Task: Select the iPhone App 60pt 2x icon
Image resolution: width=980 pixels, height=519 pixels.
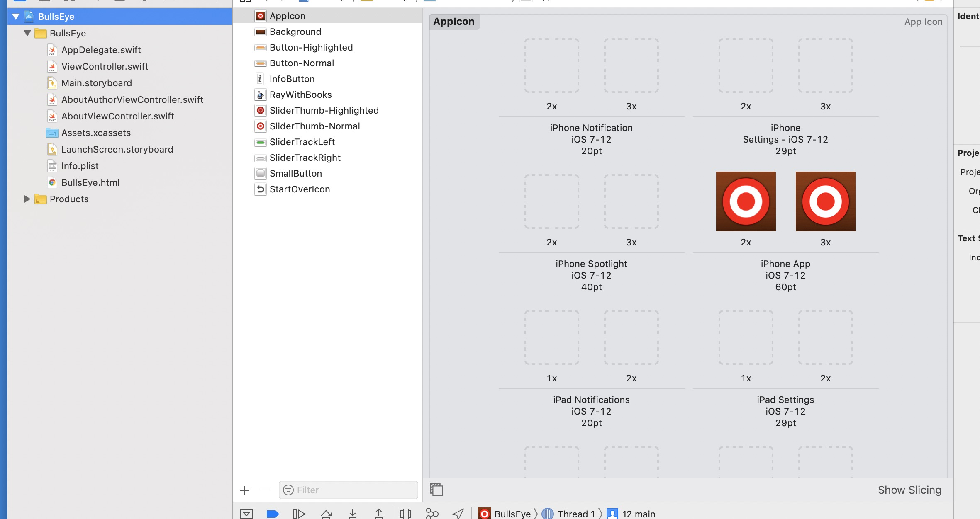Action: (746, 201)
